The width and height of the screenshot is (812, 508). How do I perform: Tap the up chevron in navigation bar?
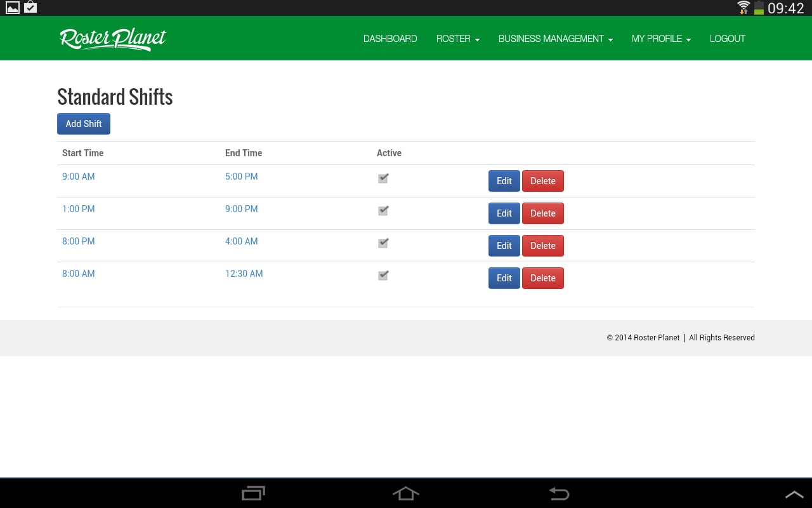click(x=794, y=494)
